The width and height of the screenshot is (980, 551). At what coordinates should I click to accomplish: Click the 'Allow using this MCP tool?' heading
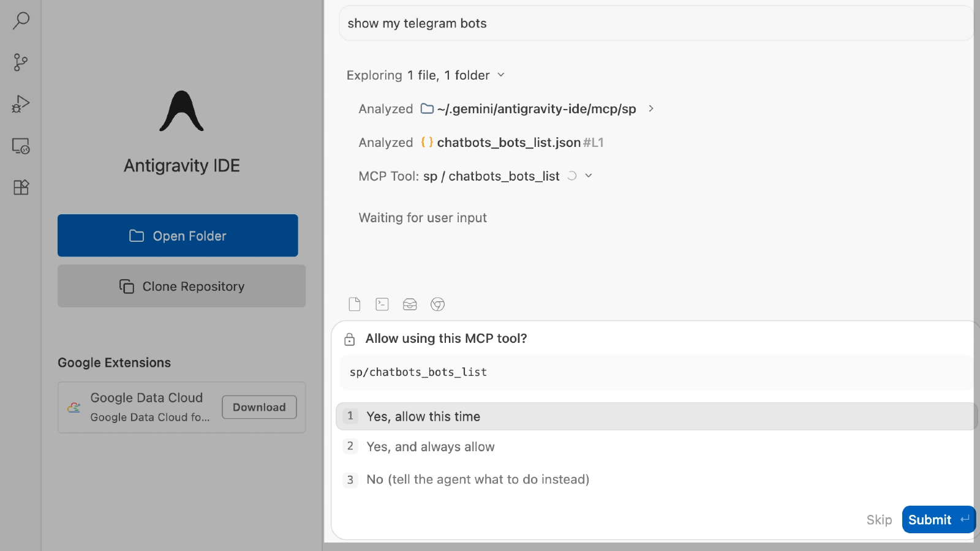click(446, 339)
